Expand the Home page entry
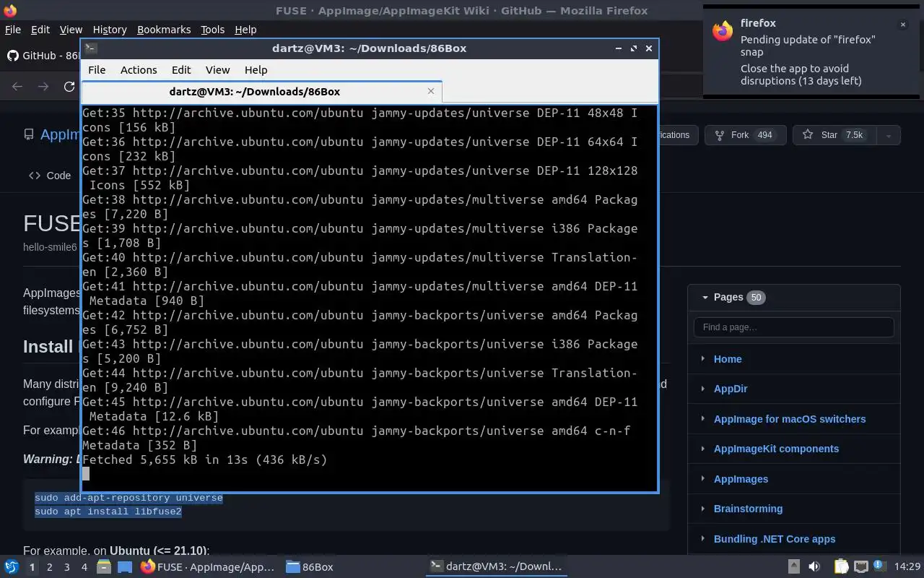 pyautogui.click(x=703, y=359)
